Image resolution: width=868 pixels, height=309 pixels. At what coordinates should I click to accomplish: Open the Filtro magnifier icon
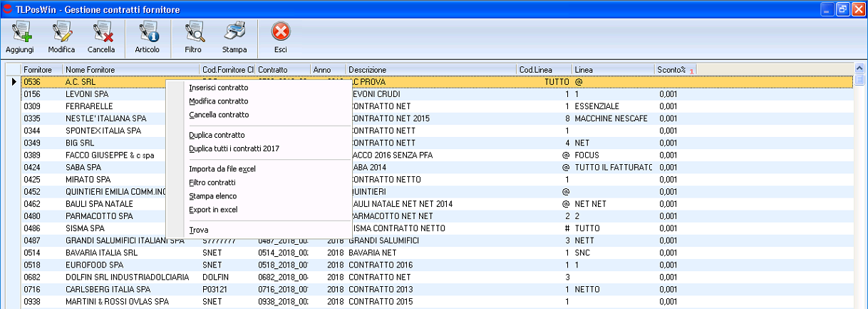tap(193, 33)
